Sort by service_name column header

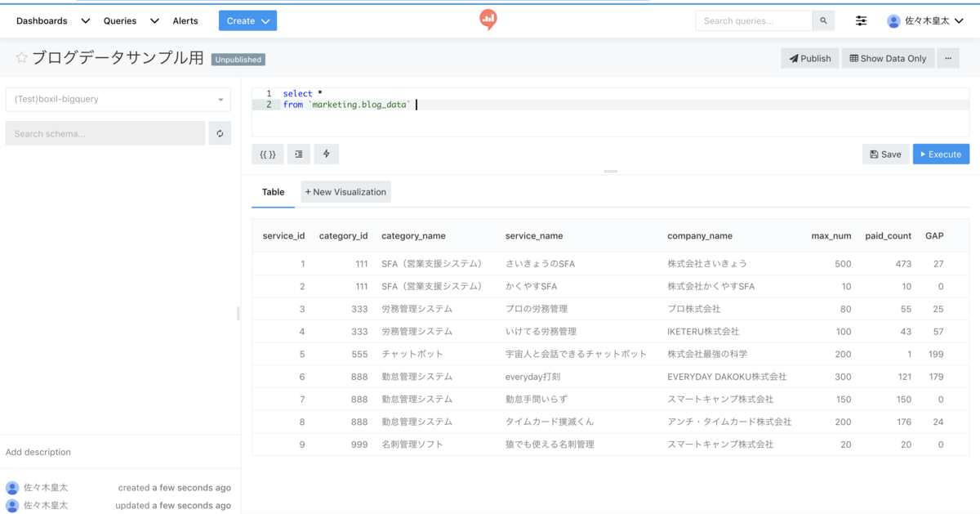click(x=534, y=235)
